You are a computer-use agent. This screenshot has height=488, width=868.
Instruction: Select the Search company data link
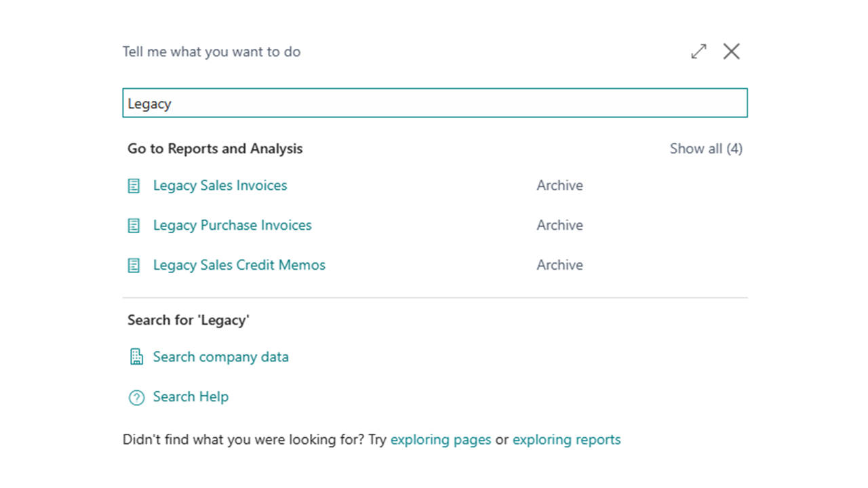pos(220,357)
